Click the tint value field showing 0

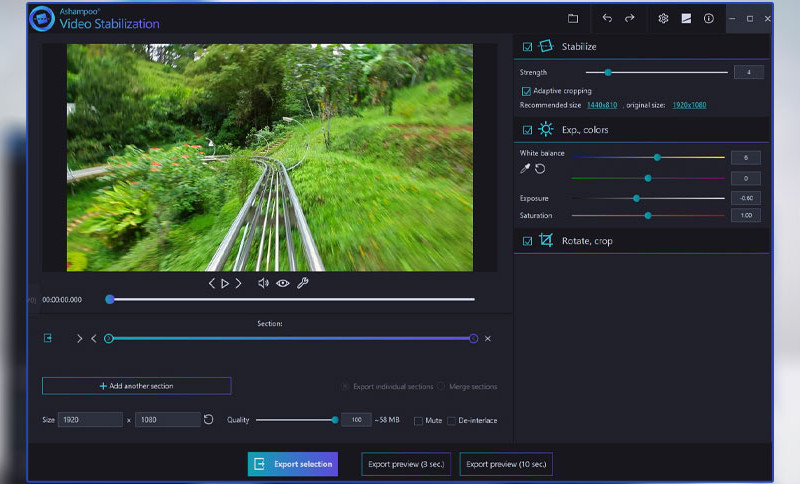[x=746, y=179]
